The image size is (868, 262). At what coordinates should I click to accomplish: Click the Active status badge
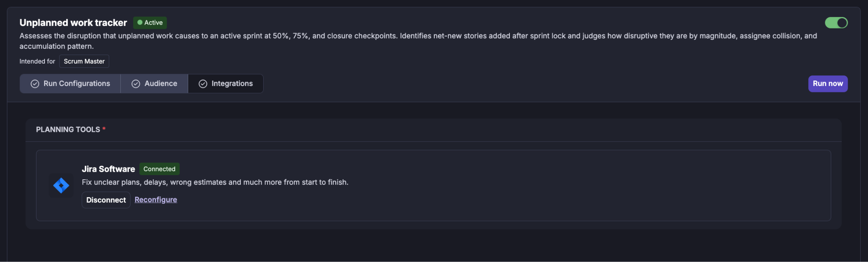pos(150,22)
